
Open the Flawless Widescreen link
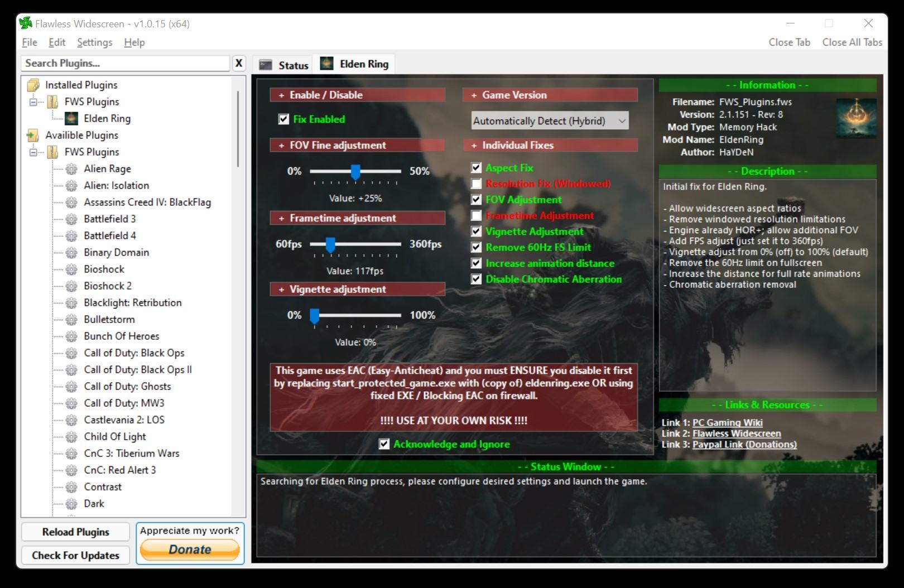[737, 433]
